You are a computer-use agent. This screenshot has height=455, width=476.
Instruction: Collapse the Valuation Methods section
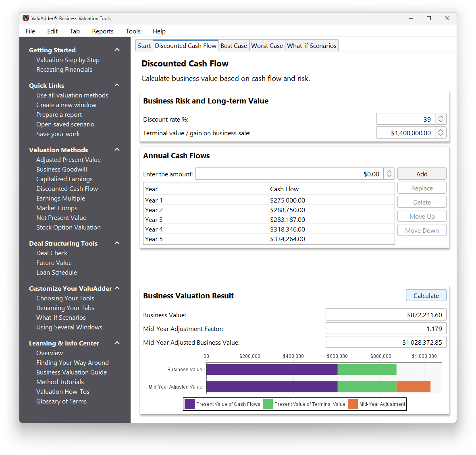pos(117,149)
